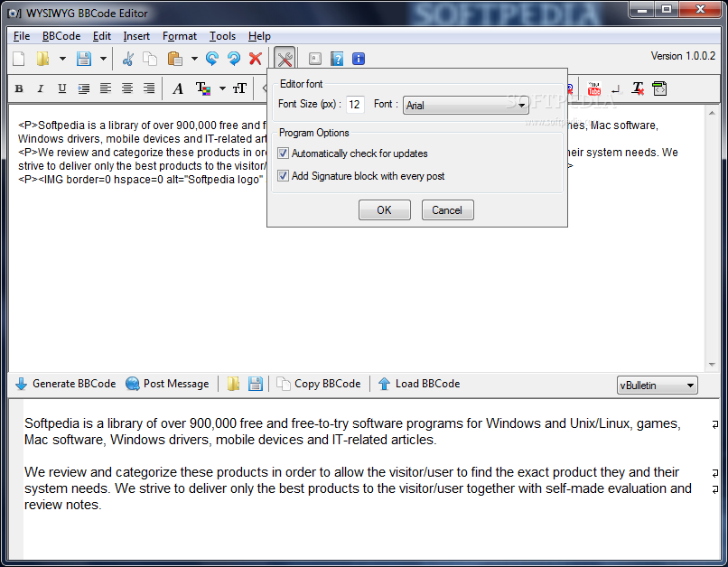The width and height of the screenshot is (728, 567).
Task: Click Copy BBCode
Action: tap(319, 384)
